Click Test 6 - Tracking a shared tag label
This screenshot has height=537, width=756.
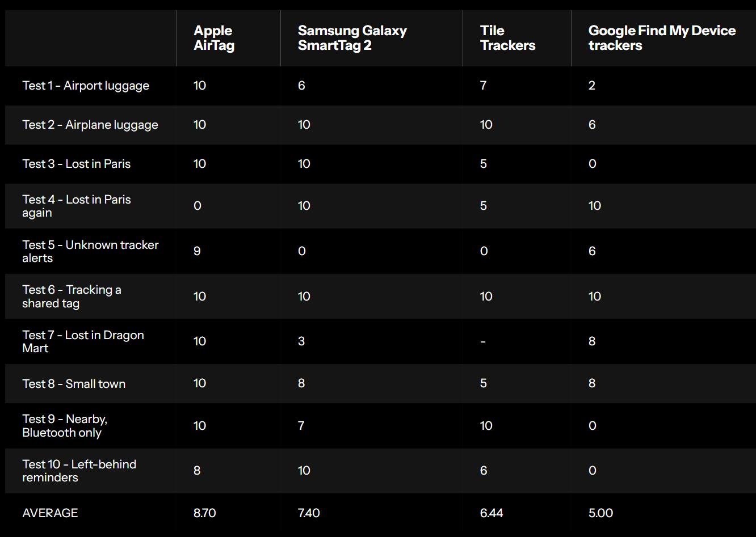(x=72, y=297)
